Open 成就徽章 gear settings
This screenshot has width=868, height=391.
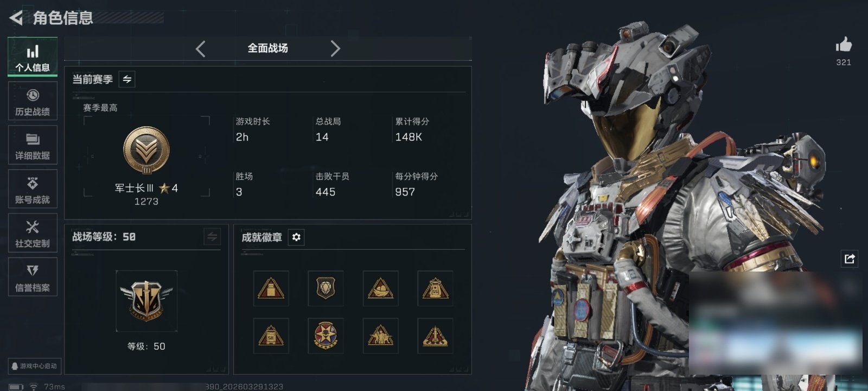point(296,237)
